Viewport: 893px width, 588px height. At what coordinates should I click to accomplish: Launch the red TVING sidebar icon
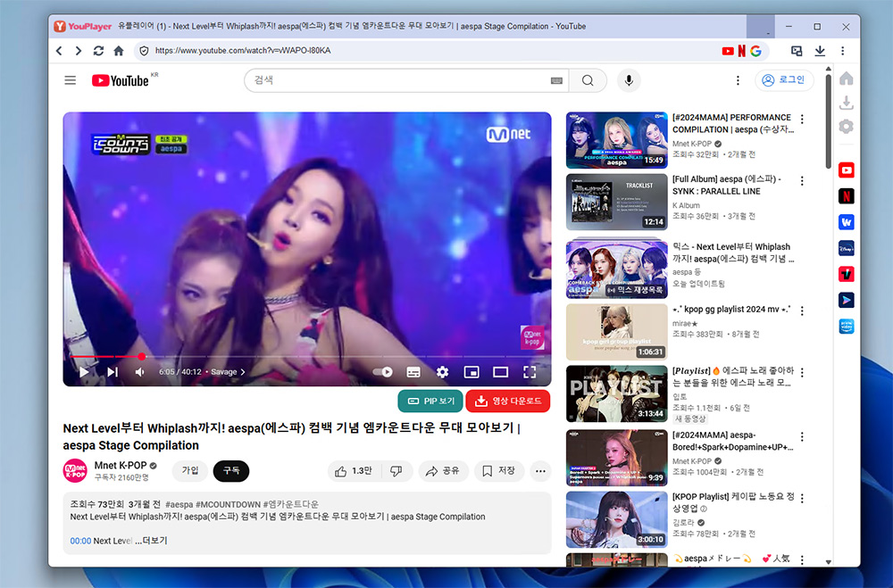(x=847, y=274)
